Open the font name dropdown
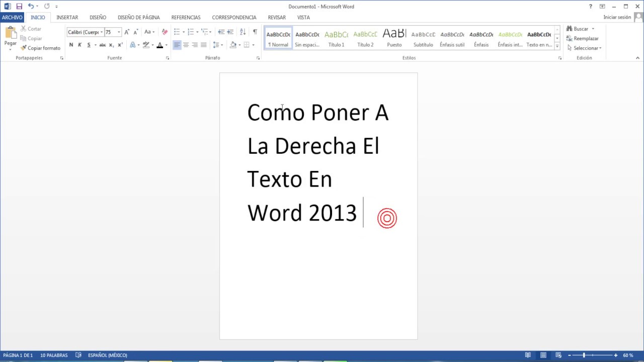This screenshot has width=644, height=362. pos(102,32)
